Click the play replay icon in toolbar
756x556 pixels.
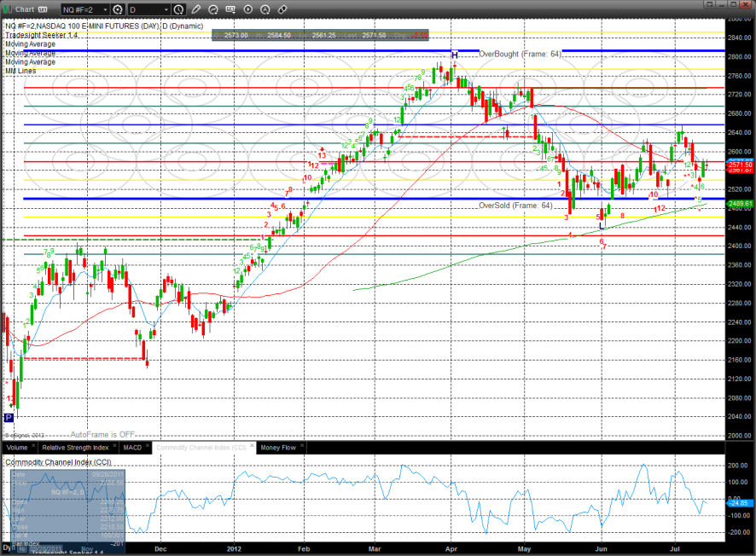(247, 9)
